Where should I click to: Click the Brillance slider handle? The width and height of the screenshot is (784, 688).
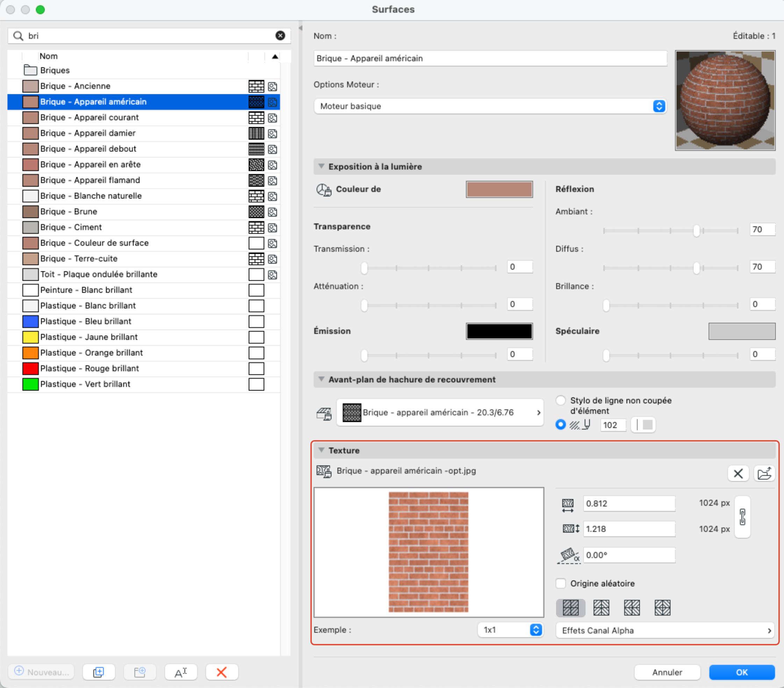(606, 306)
